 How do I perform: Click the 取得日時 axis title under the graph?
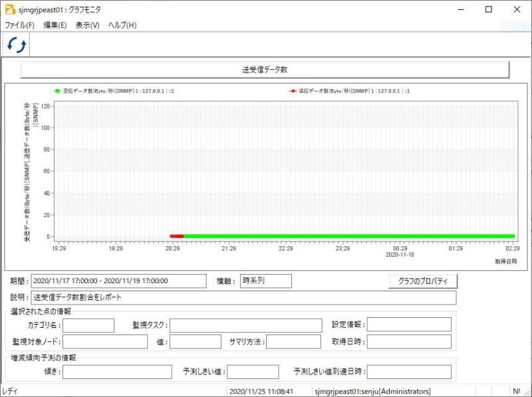coord(506,261)
